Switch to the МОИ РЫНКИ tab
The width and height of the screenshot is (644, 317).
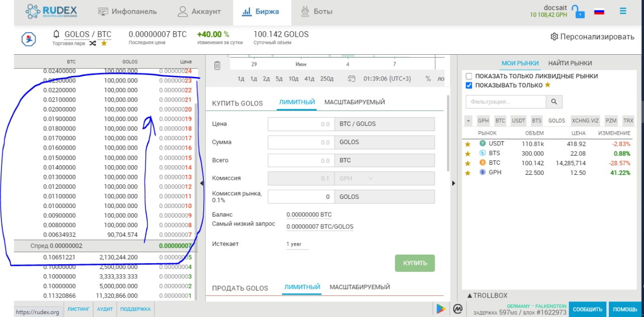pos(520,63)
